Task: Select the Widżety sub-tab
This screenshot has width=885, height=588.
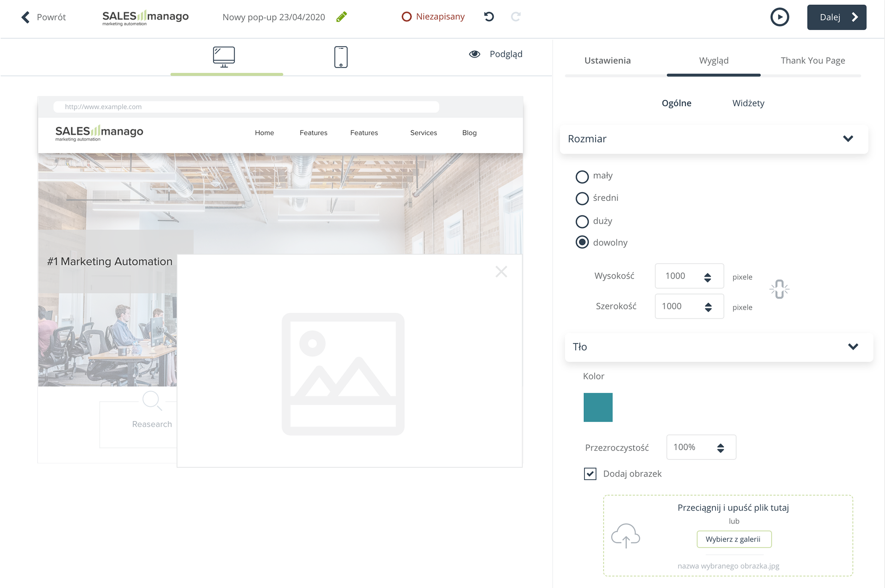Action: (x=748, y=103)
